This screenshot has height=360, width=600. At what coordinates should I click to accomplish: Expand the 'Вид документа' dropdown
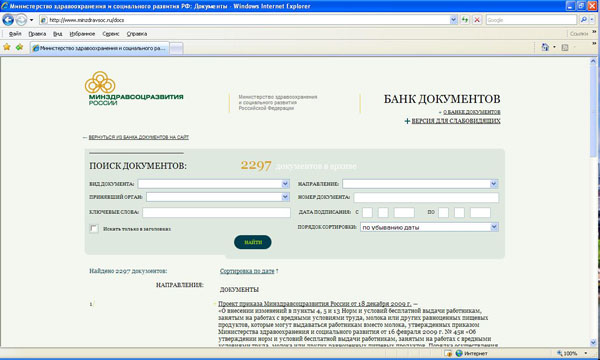point(285,184)
